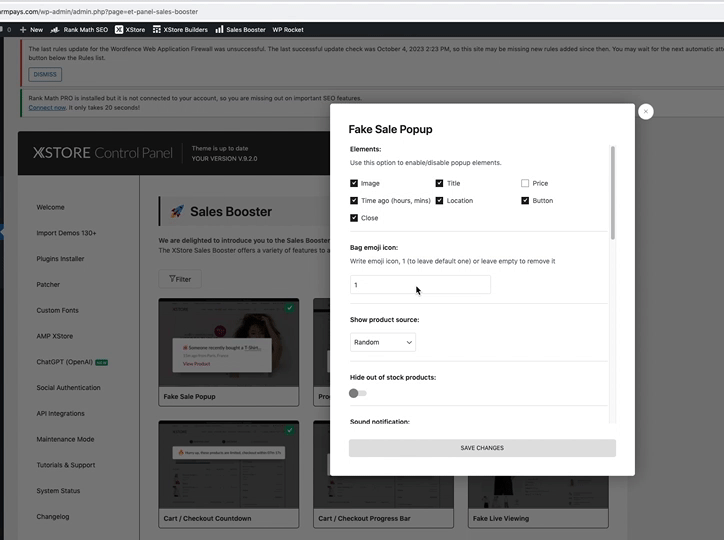This screenshot has height=540, width=724.
Task: Click the Fake Sale Popup card label
Action: (189, 396)
